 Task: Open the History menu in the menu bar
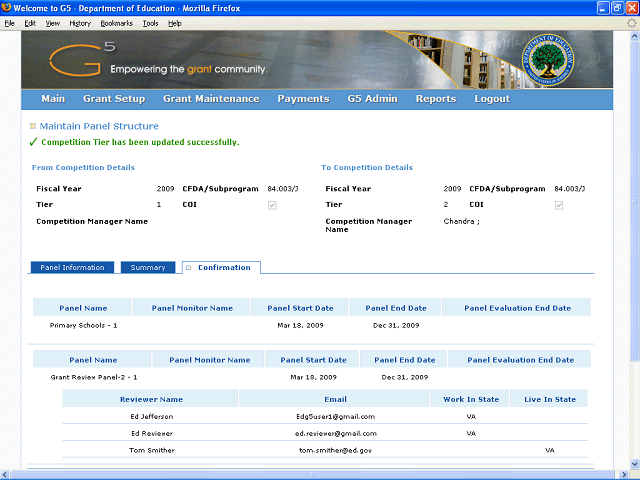coord(80,22)
